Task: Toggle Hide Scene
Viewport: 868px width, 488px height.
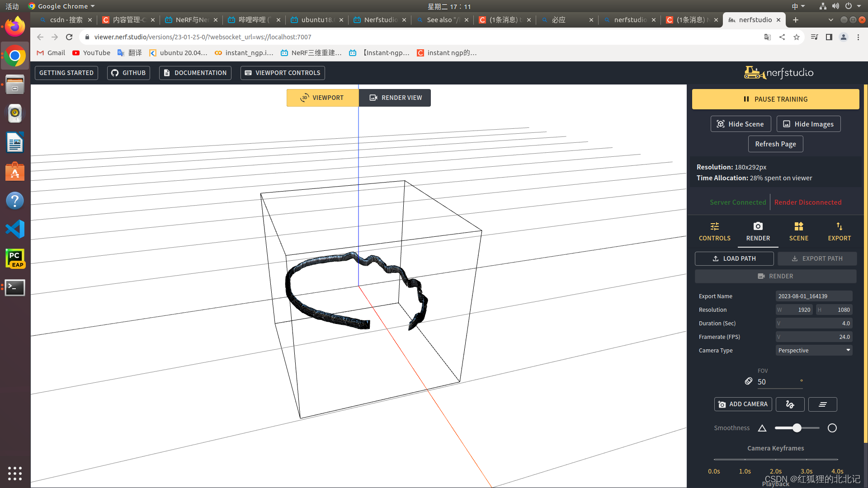Action: pyautogui.click(x=741, y=124)
